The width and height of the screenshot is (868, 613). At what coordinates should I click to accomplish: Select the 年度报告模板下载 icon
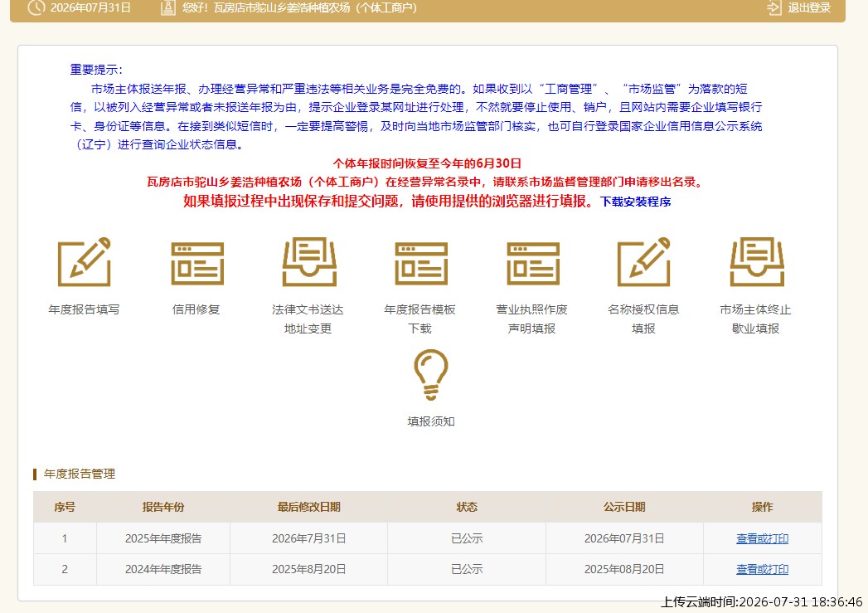click(420, 264)
